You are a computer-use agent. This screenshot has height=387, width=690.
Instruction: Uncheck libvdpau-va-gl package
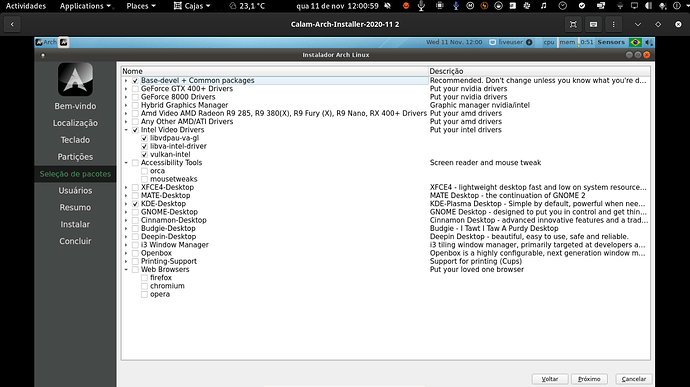click(x=144, y=138)
